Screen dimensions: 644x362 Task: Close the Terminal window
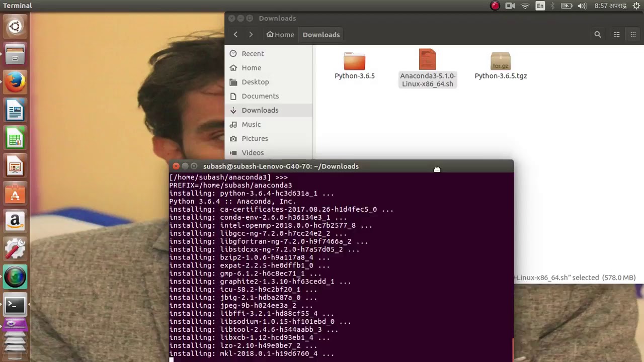176,166
